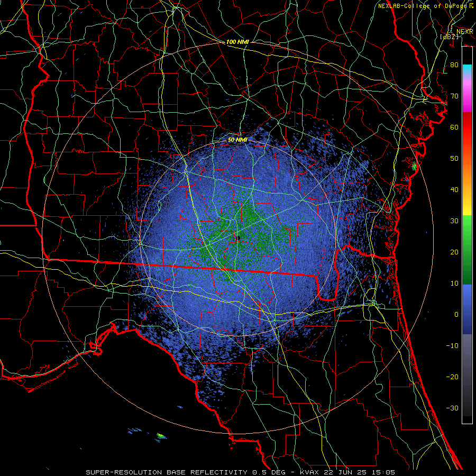Click the magenta-pink segment of the color bar
Viewport: 476px width, 476px height.
coord(467,97)
